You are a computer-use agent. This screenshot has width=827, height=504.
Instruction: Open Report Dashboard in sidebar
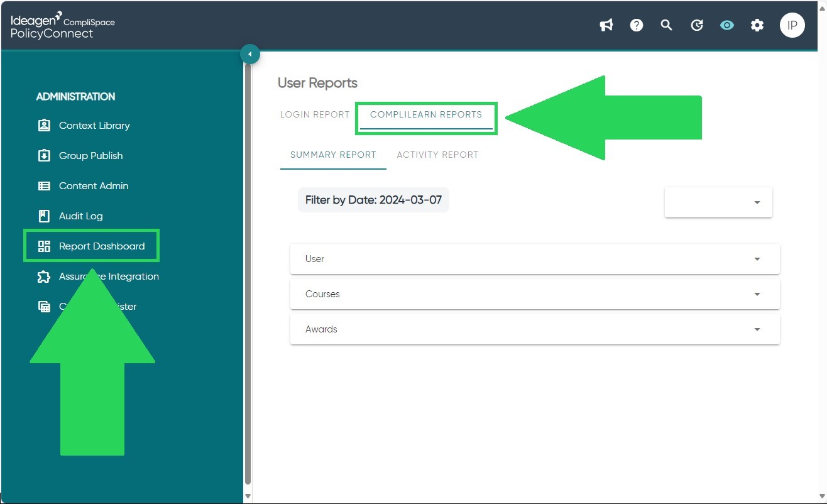pos(92,246)
